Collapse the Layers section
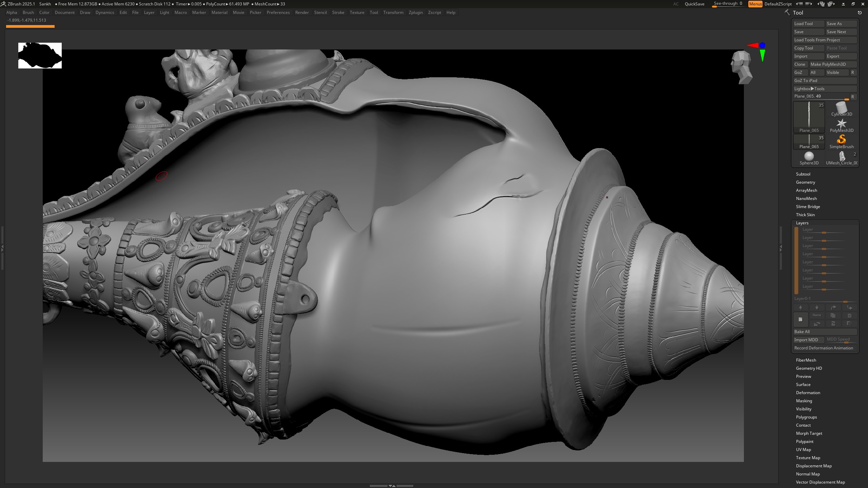This screenshot has width=868, height=488. [802, 223]
